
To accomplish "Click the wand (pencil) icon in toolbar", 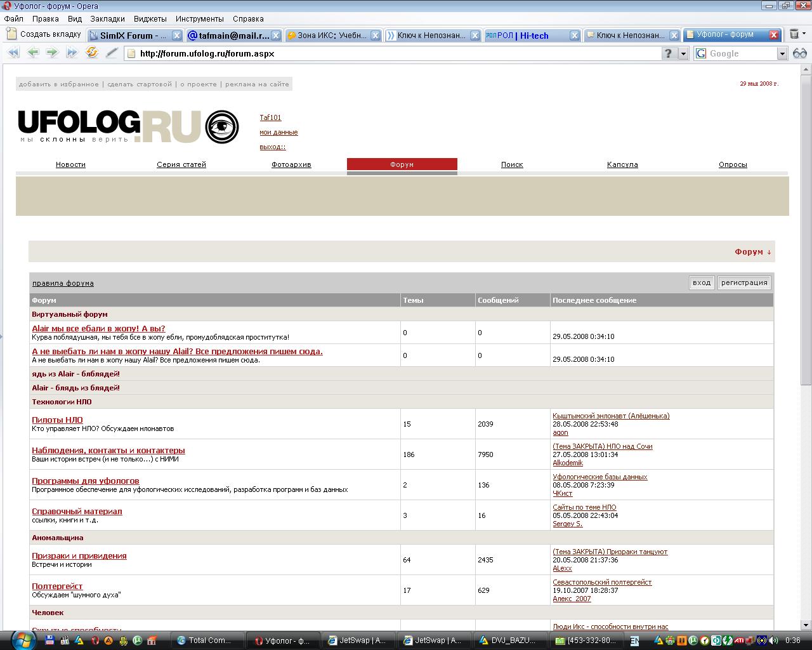I will (x=112, y=53).
